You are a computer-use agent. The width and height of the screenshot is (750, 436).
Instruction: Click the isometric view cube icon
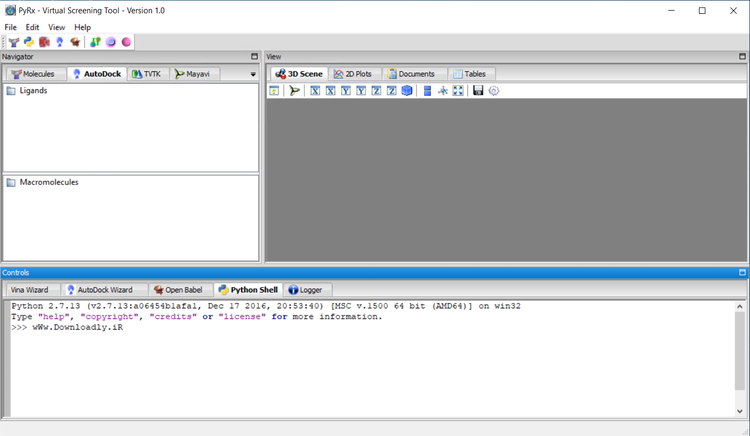(406, 91)
